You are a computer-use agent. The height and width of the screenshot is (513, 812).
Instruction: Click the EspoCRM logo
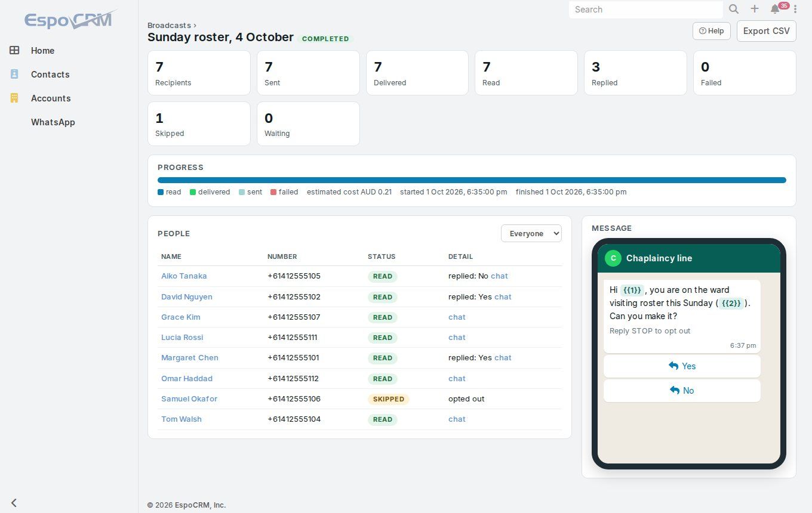coord(70,20)
